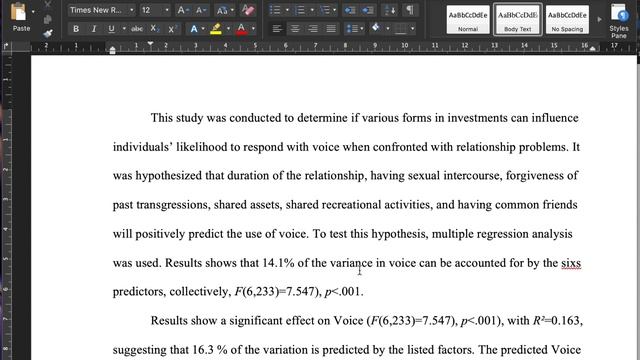Image resolution: width=640 pixels, height=360 pixels.
Task: Click the Bullets list icon
Action: pyautogui.click(x=276, y=10)
